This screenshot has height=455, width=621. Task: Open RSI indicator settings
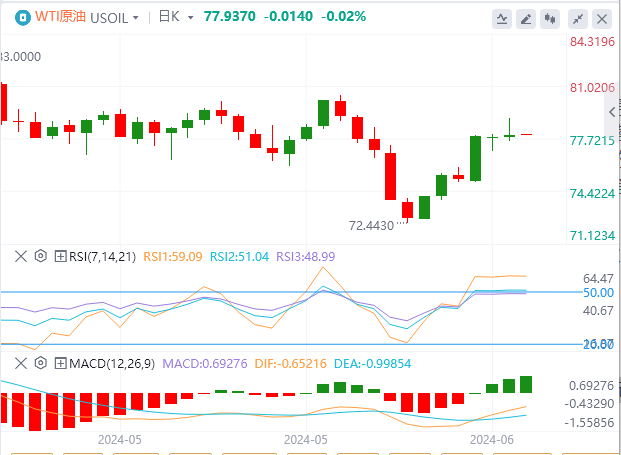click(40, 256)
